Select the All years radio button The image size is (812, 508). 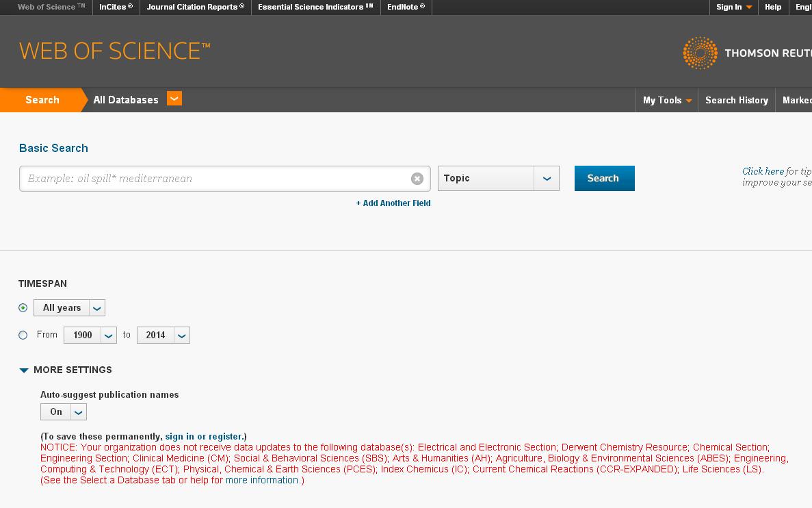point(23,308)
